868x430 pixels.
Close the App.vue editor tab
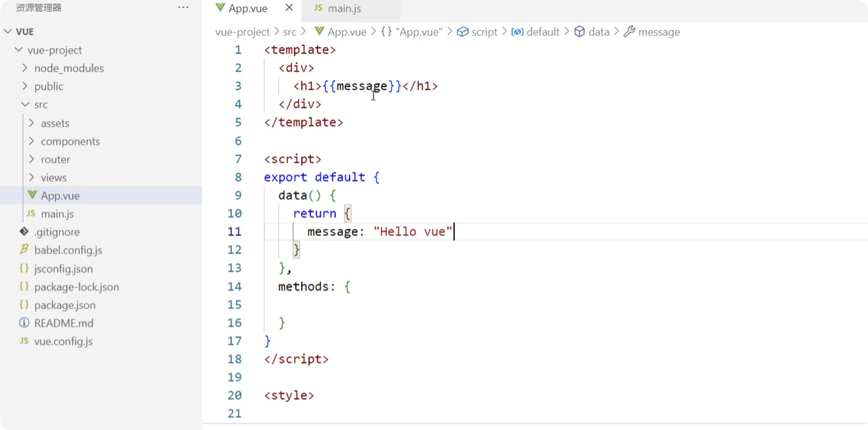coord(289,8)
